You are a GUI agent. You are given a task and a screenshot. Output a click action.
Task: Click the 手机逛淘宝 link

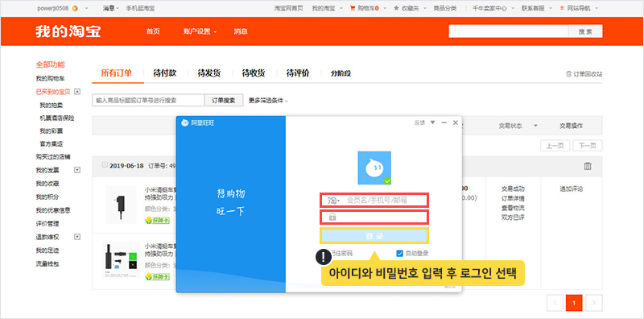pos(140,8)
